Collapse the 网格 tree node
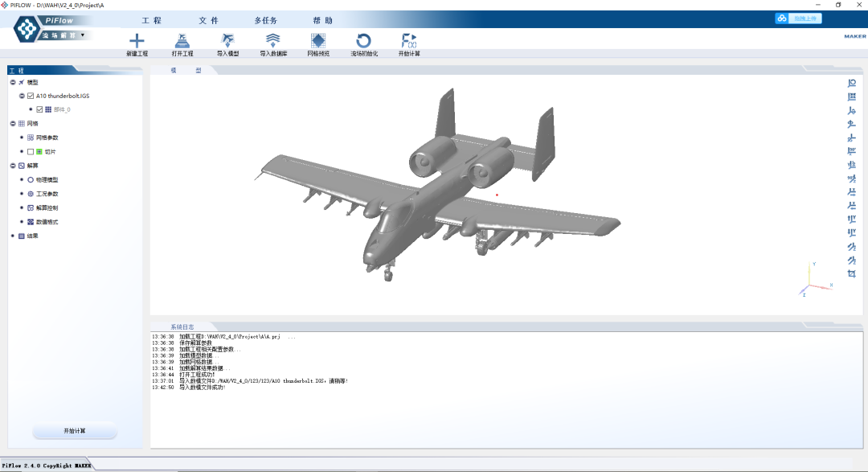The width and height of the screenshot is (868, 472). (x=13, y=124)
